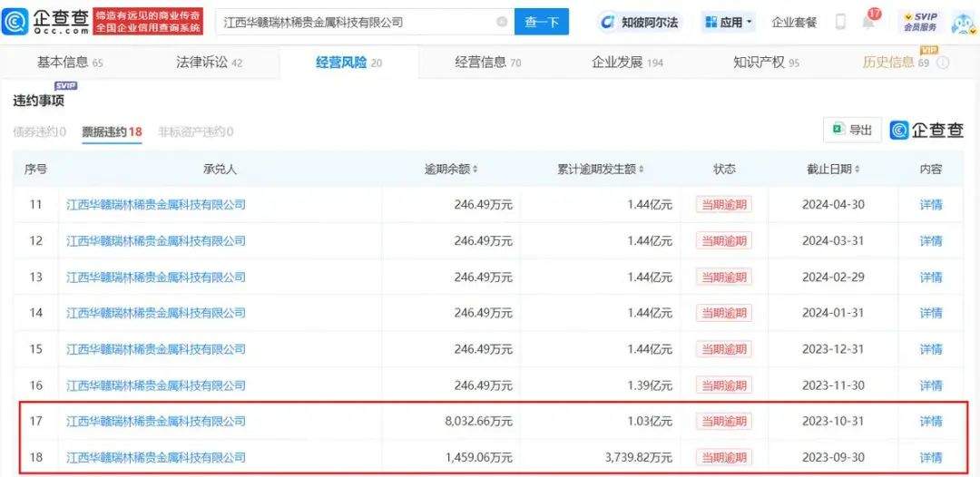Select the 票据违约 18 sub-tab
980x477 pixels.
tap(112, 131)
